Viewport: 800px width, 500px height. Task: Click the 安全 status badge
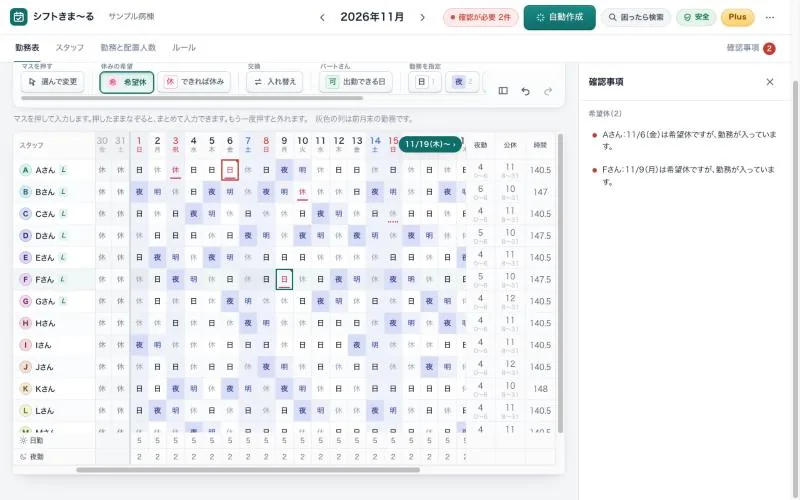coord(696,17)
